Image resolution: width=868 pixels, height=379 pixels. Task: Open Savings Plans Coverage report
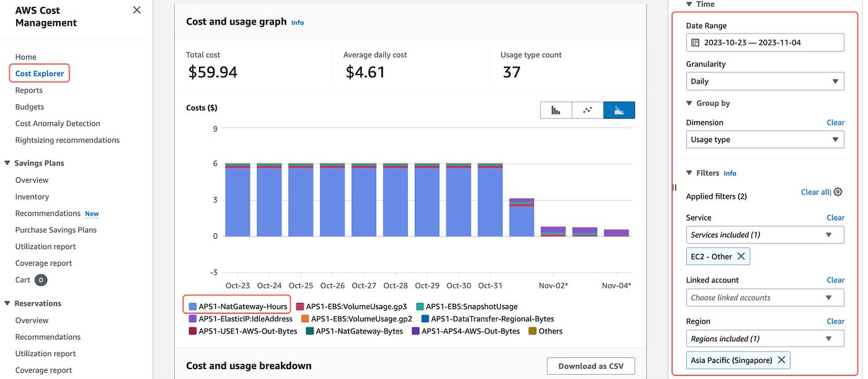click(x=43, y=263)
